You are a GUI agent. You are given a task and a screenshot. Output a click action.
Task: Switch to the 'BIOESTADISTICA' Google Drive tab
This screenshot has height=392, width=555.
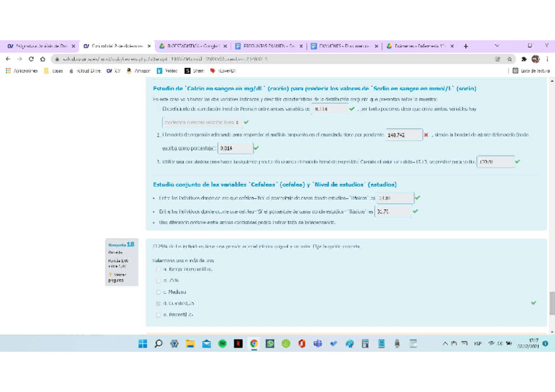pos(192,46)
